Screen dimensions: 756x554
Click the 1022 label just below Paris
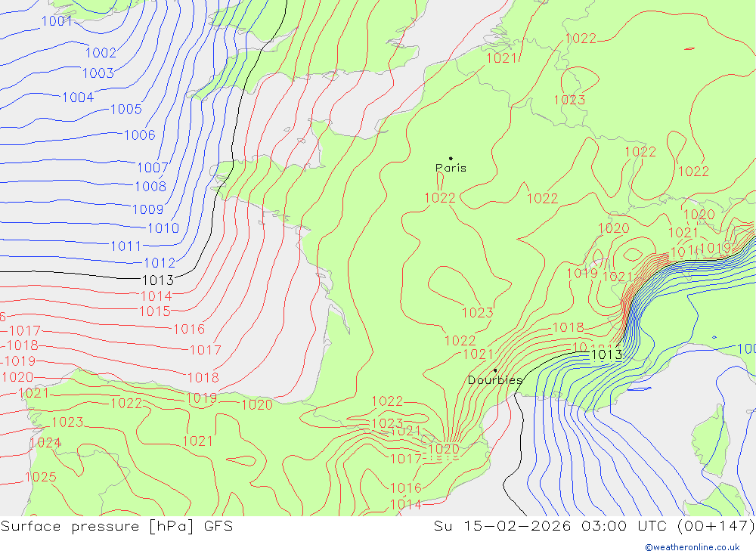click(x=440, y=198)
